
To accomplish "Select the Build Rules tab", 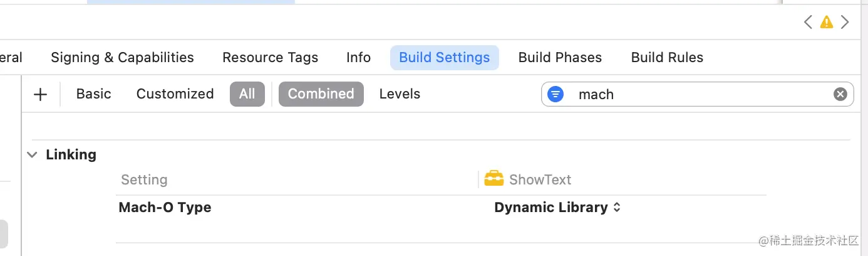I will point(667,58).
